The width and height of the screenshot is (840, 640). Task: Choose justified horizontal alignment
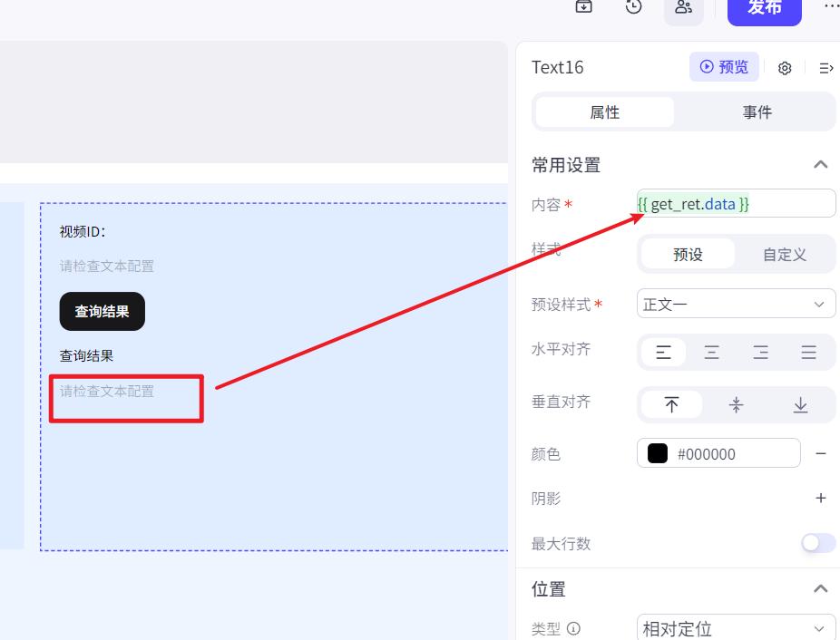click(x=808, y=353)
